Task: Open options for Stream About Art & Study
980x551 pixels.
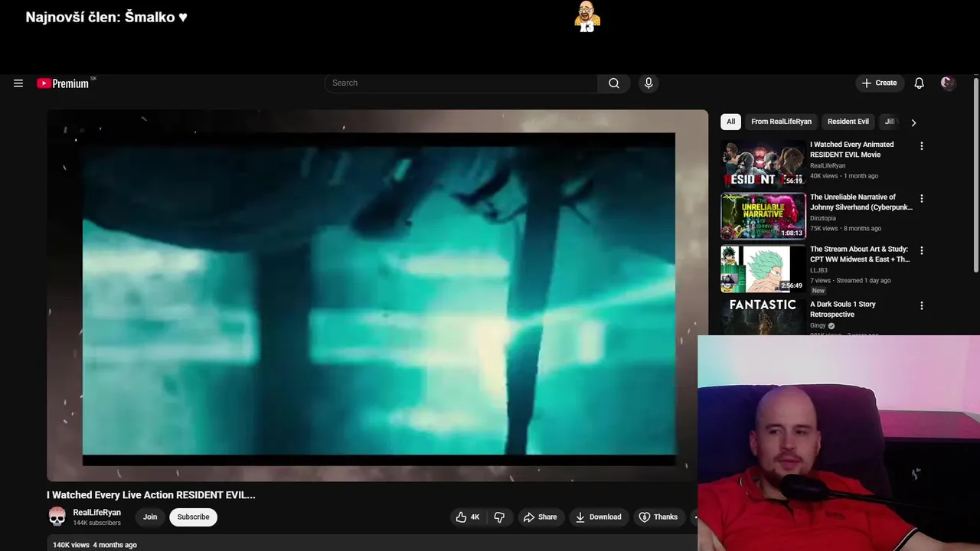Action: coord(921,250)
